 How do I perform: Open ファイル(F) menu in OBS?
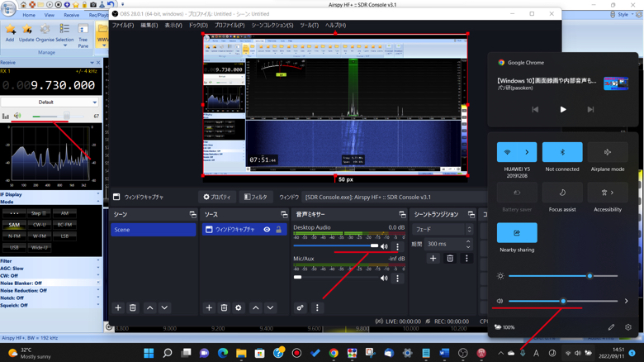(x=123, y=25)
